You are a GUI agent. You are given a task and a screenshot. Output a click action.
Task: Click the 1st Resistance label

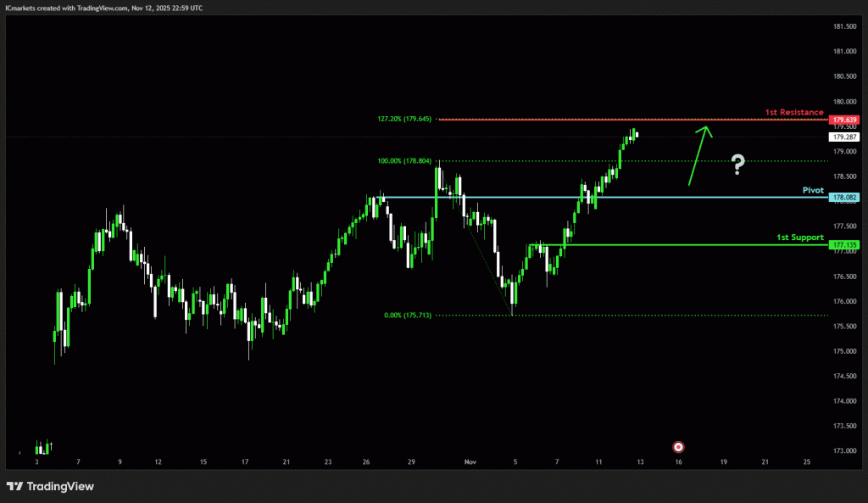[x=793, y=112]
